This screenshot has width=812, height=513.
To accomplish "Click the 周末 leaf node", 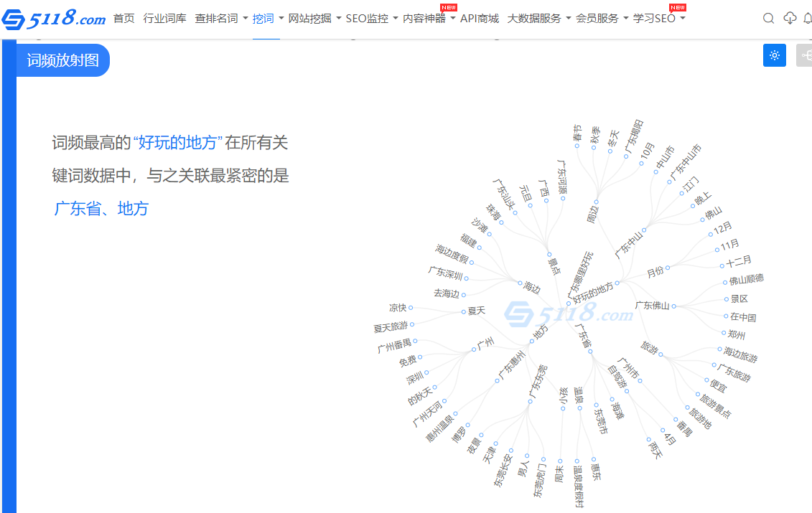I will coord(559,473).
